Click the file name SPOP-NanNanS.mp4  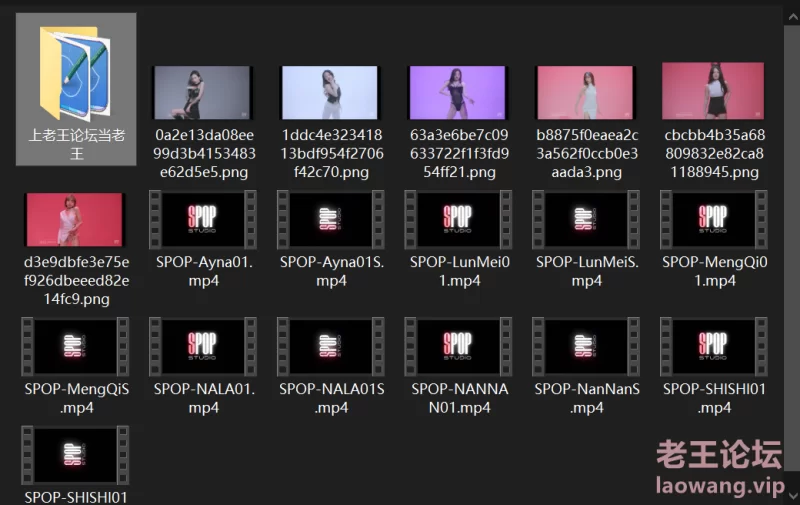pos(587,398)
